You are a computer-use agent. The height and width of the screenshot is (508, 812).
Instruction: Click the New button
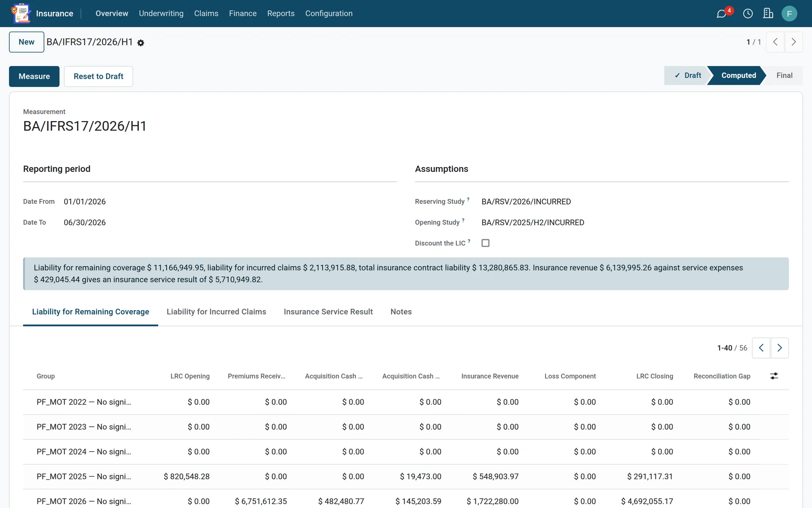point(27,42)
